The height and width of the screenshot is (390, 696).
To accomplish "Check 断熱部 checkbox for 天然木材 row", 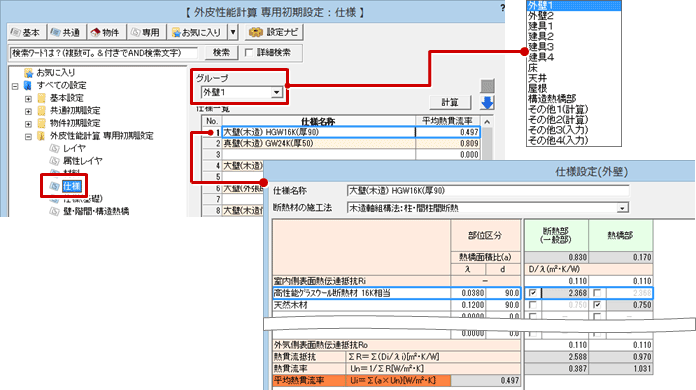I will pyautogui.click(x=533, y=305).
